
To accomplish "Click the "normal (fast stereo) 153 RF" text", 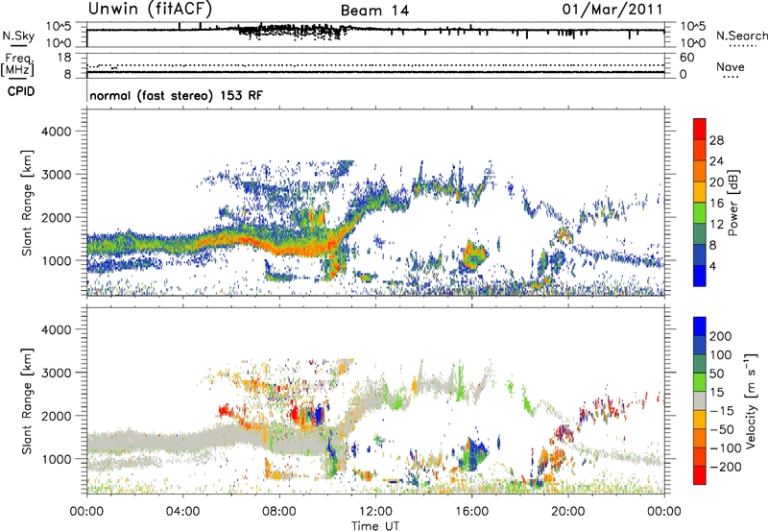I will [x=177, y=95].
